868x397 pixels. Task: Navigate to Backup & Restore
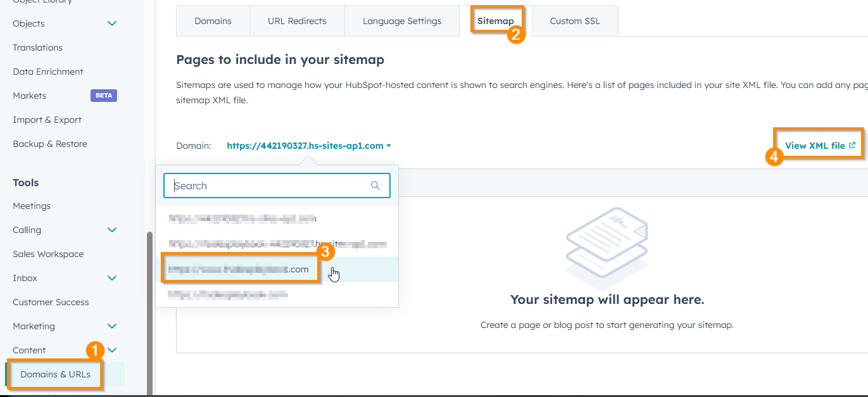(x=50, y=144)
